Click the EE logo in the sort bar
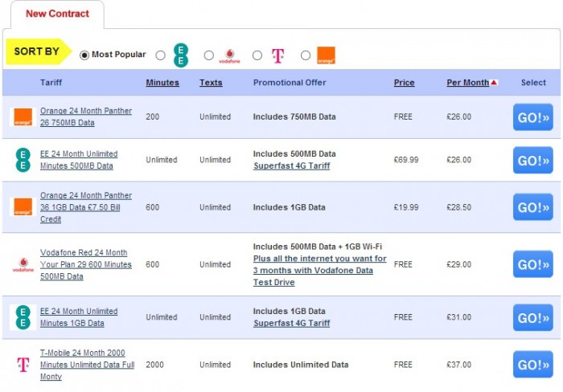563x392 pixels. pos(182,55)
